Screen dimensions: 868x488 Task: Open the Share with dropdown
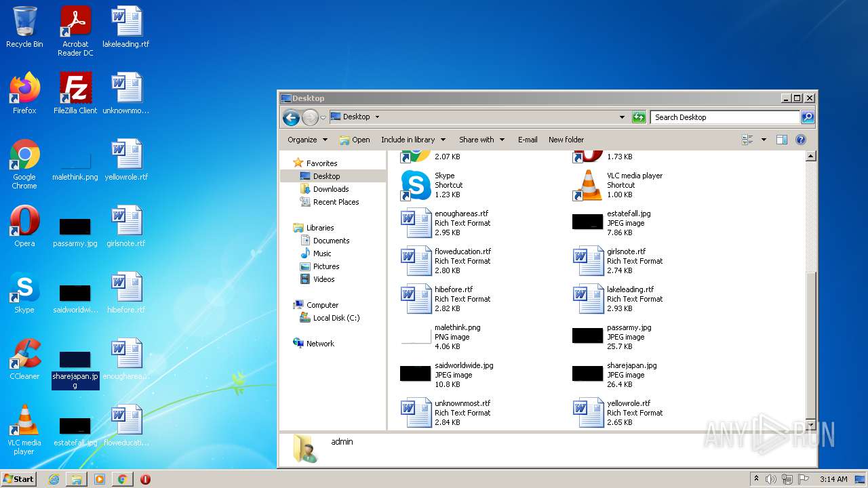coord(481,140)
